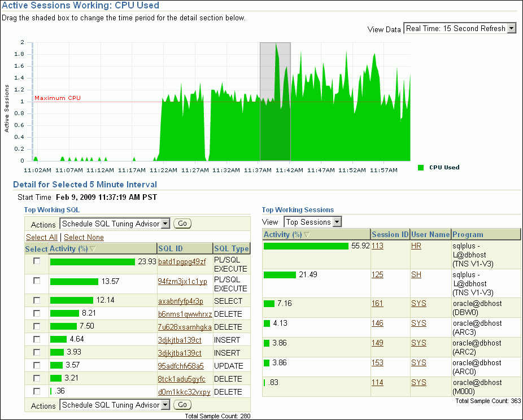This screenshot has height=420, width=523.
Task: Click the green CPU Used legend square
Action: pyautogui.click(x=421, y=167)
